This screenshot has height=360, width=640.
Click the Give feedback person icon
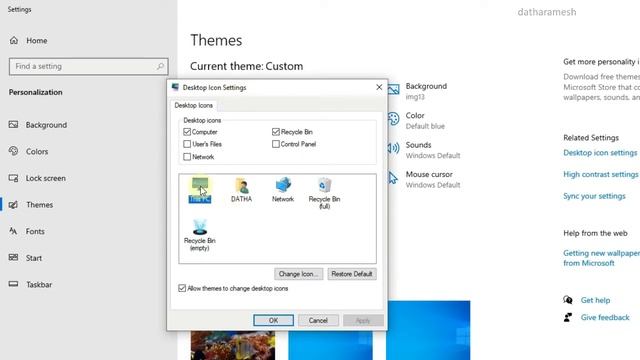pos(568,317)
